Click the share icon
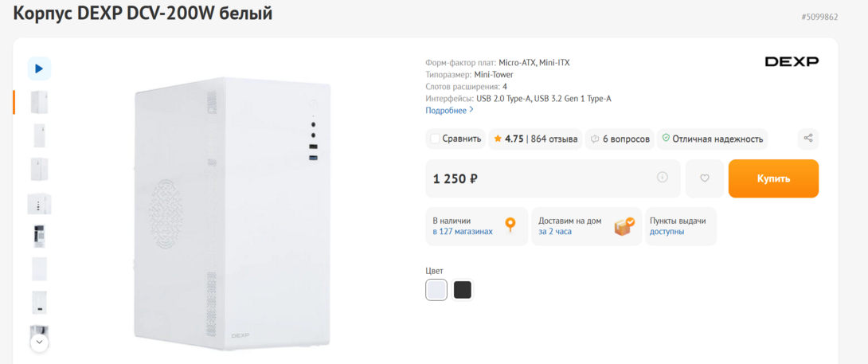Viewport: 868px width, 364px height. point(808,139)
